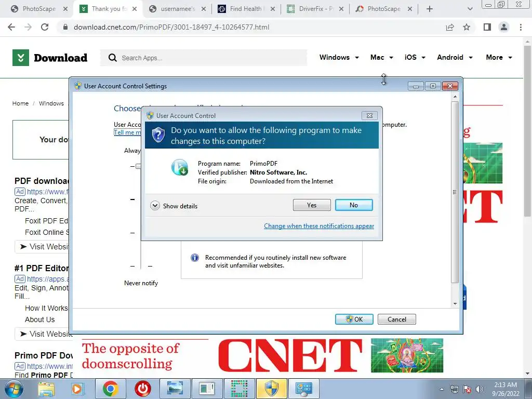Click DriverFix green grid taskbar icon
The width and height of the screenshot is (532, 399).
(239, 389)
